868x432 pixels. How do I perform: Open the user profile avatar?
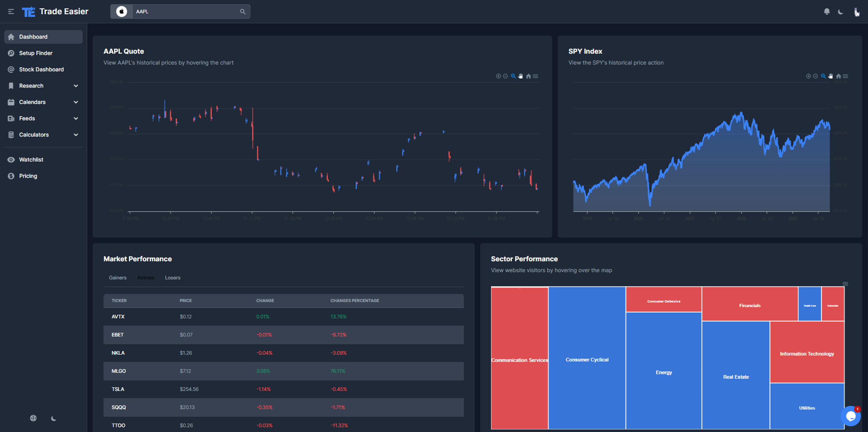pyautogui.click(x=856, y=12)
